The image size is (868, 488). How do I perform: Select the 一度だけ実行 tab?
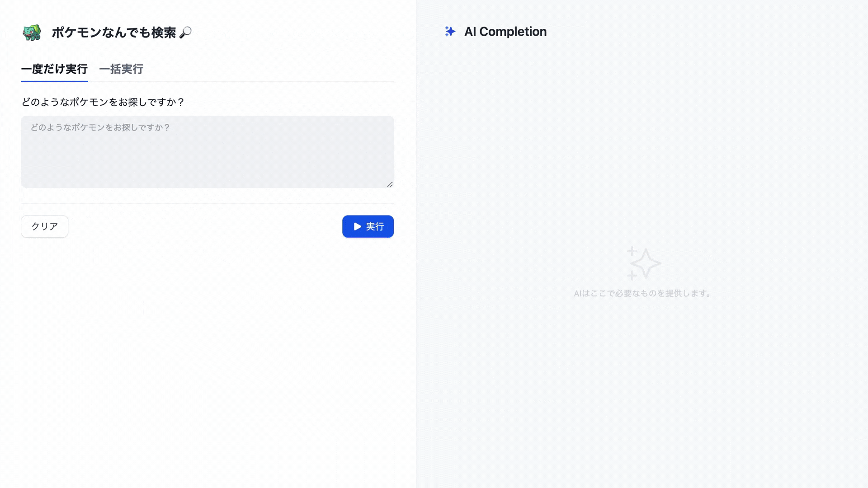[54, 69]
